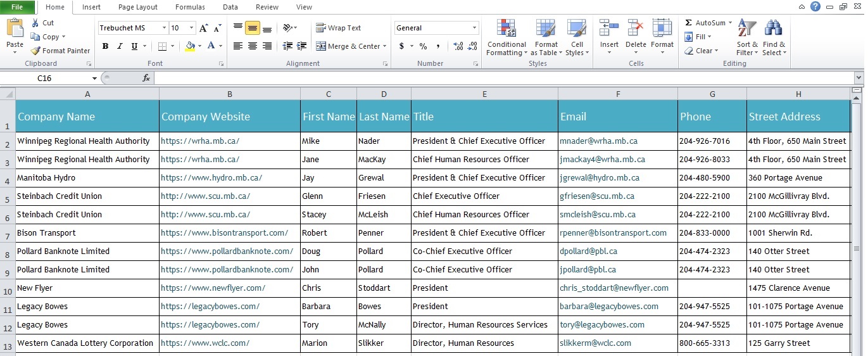Open the https://www.bisontransport.com/ link
The width and height of the screenshot is (868, 356).
pos(224,233)
